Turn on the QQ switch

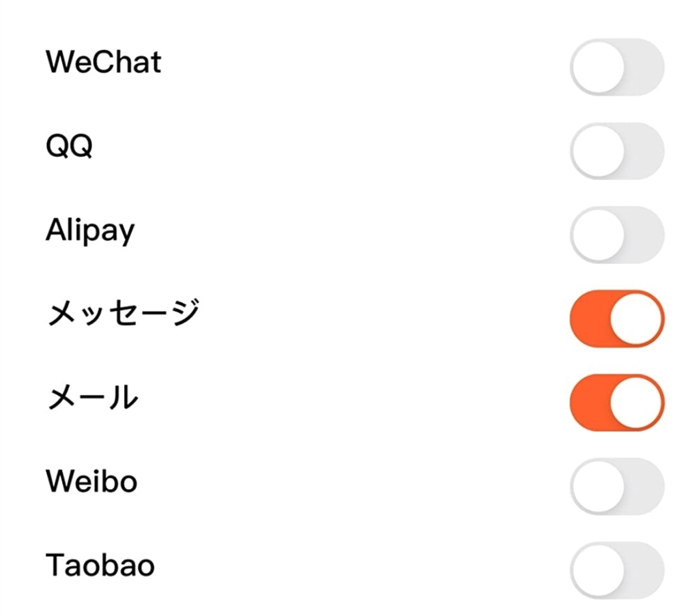click(x=616, y=151)
